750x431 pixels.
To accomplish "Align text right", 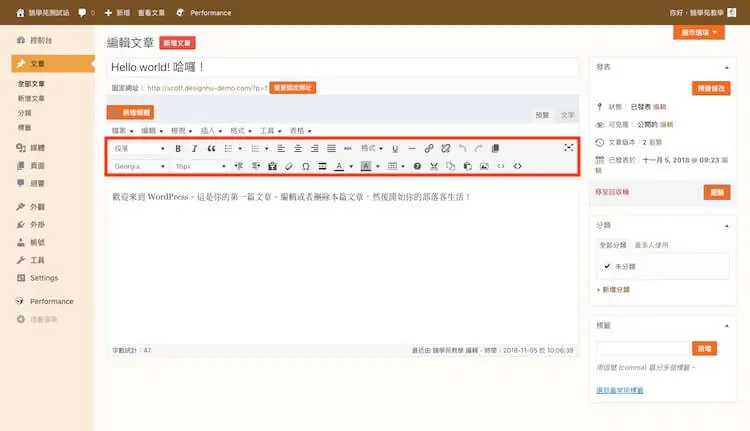I will (x=314, y=149).
